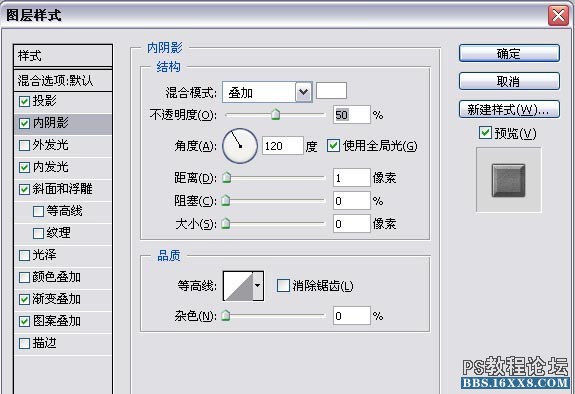Click the style preview thumbnail

pos(508,180)
